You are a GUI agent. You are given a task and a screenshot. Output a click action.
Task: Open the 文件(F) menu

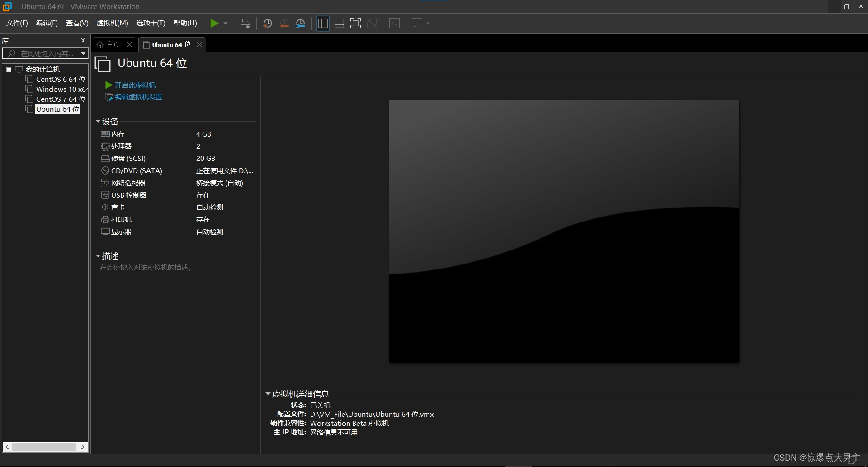click(x=17, y=23)
